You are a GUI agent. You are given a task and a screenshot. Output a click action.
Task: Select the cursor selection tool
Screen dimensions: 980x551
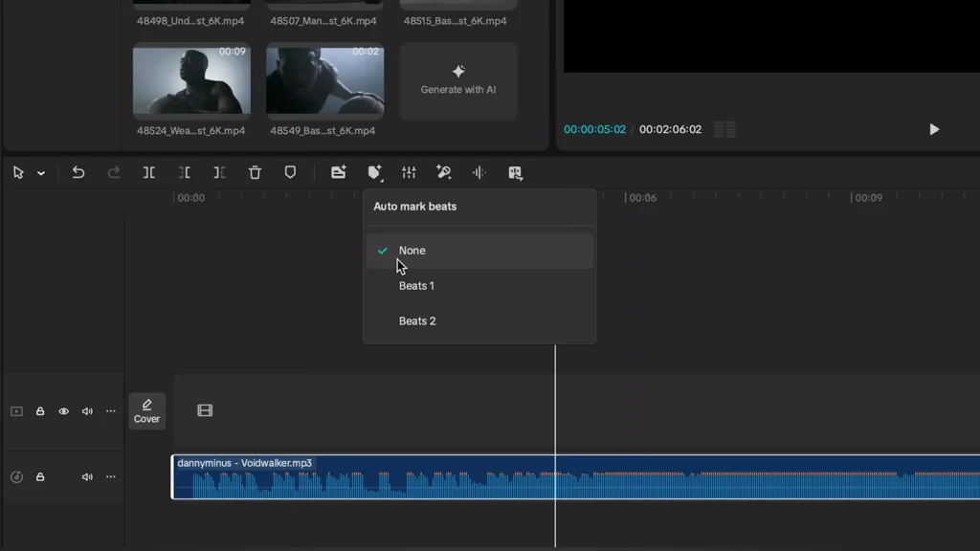[16, 172]
